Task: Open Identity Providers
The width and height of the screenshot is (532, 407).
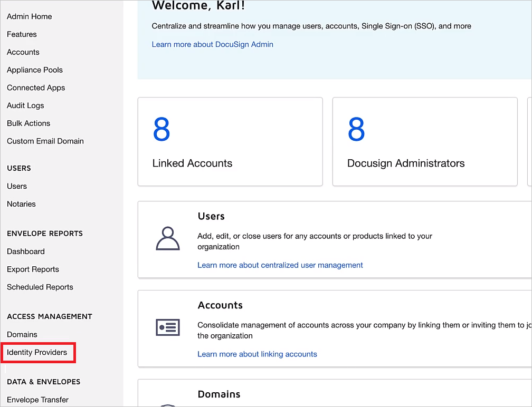Action: point(37,353)
